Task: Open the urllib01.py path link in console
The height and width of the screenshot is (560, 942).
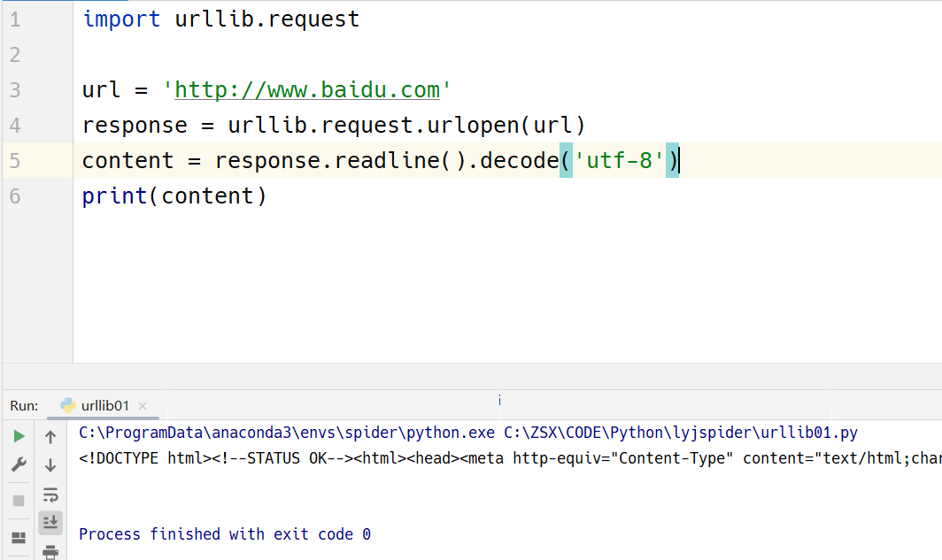Action: (x=681, y=433)
